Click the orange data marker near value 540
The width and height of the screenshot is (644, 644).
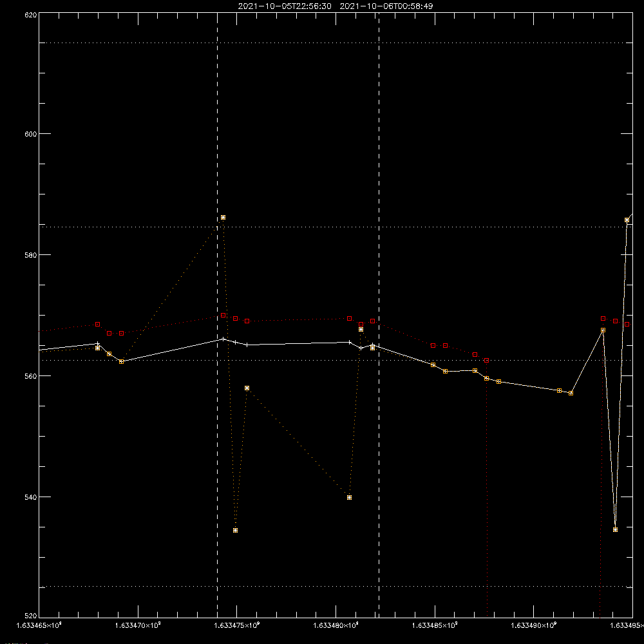coord(350,497)
